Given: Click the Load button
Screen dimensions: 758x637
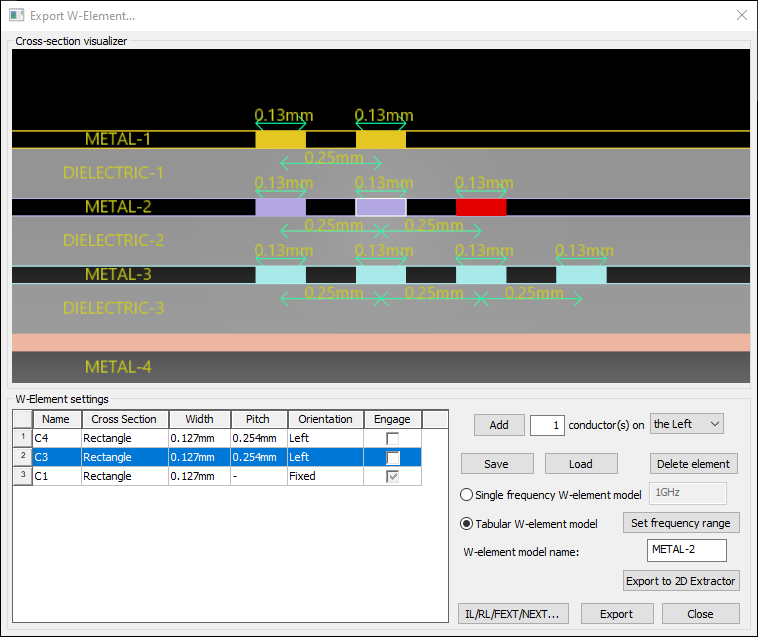Looking at the screenshot, I should pos(581,464).
